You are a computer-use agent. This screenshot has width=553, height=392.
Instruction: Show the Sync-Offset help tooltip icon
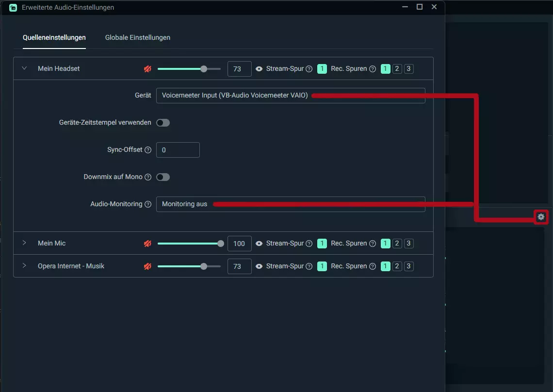click(148, 150)
